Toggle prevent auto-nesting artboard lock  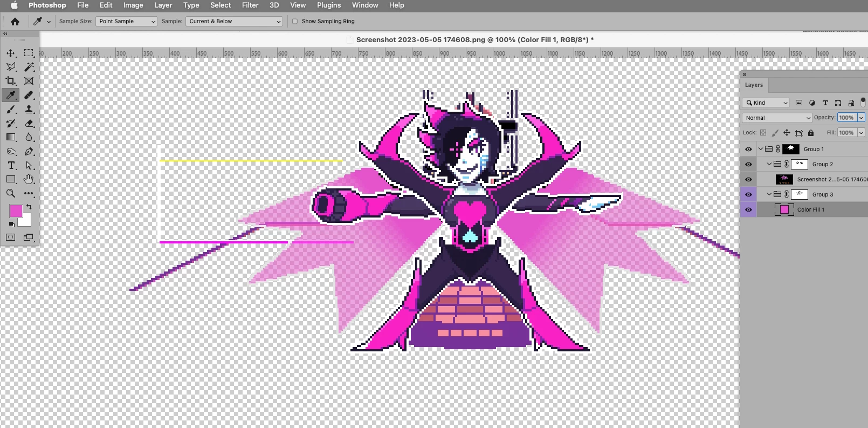point(798,133)
